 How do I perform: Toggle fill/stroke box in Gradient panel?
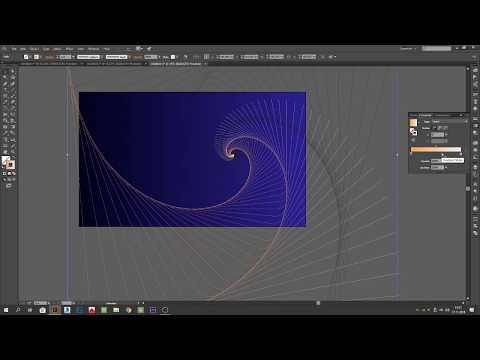(x=413, y=132)
